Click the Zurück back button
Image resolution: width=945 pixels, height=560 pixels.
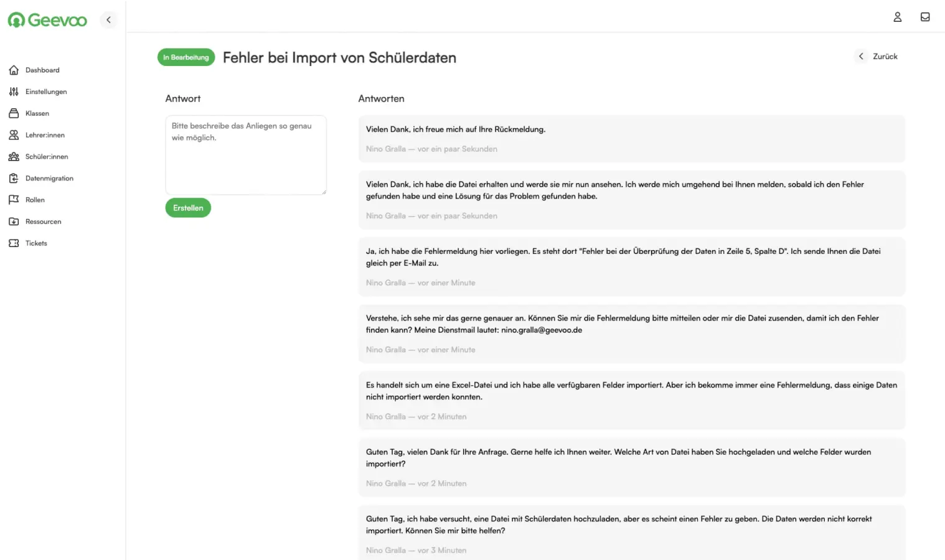coord(877,57)
